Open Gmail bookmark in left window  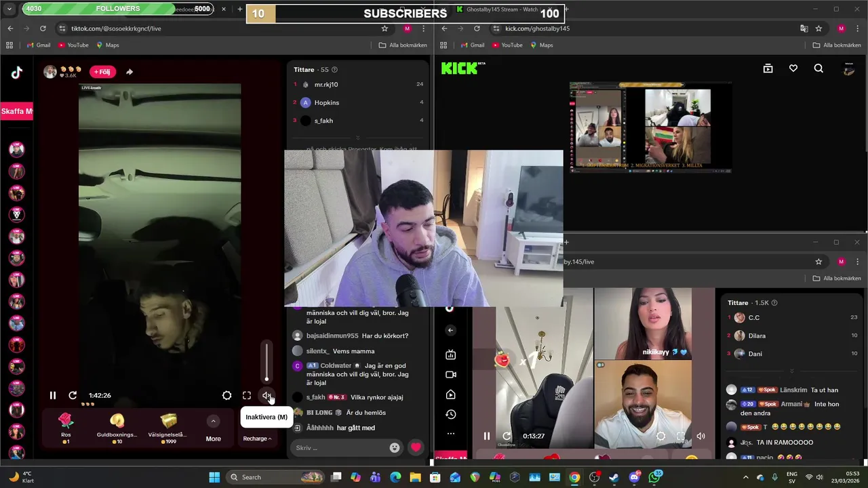click(38, 45)
